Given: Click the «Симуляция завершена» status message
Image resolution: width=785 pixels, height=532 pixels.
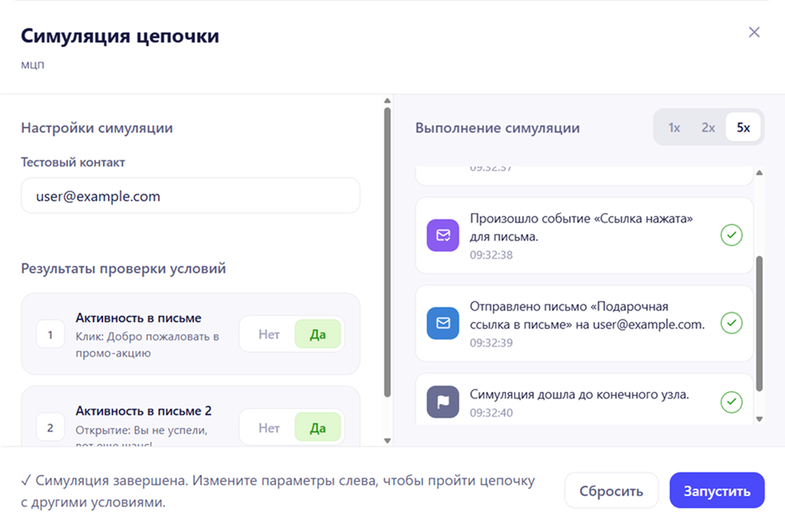Looking at the screenshot, I should (278, 491).
